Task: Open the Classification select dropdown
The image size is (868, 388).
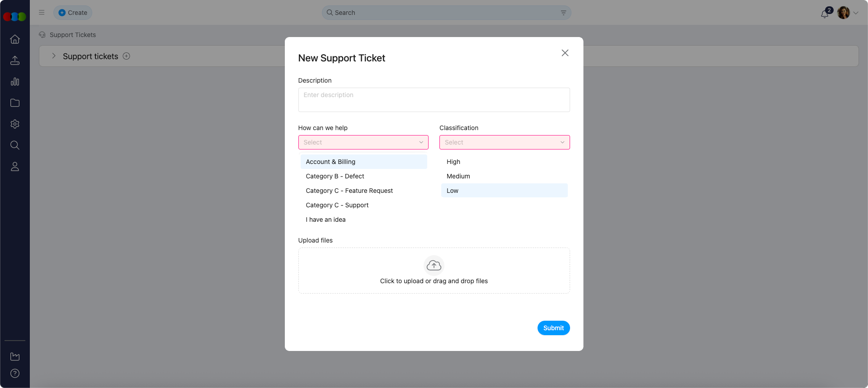Action: pos(504,142)
